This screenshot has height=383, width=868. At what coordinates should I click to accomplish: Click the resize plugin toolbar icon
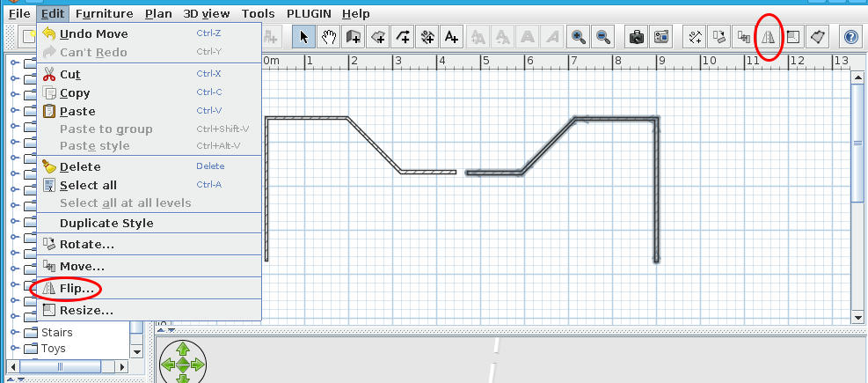pos(793,37)
